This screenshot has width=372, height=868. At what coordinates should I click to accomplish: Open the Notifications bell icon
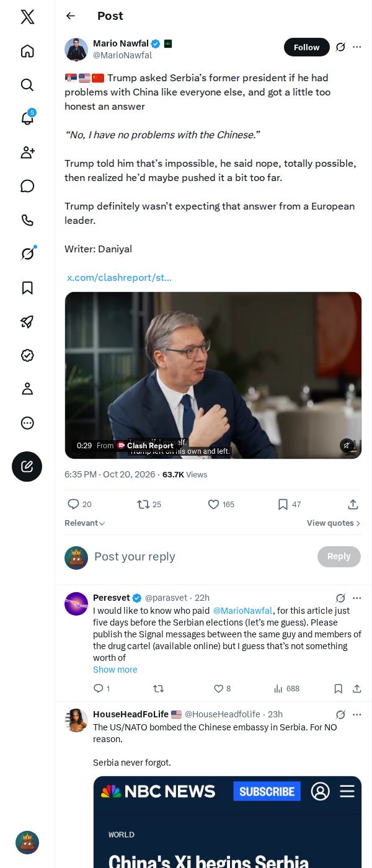pos(27,118)
